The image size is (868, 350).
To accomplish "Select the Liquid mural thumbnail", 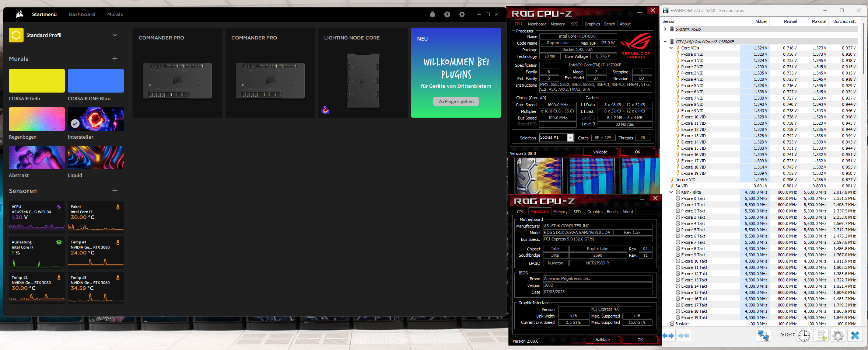I will click(96, 157).
